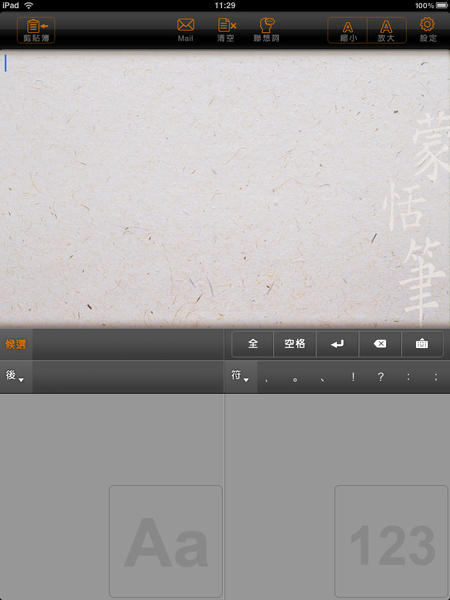Expand the 後 dropdown
Viewport: 450px width, 600px height.
[15, 376]
